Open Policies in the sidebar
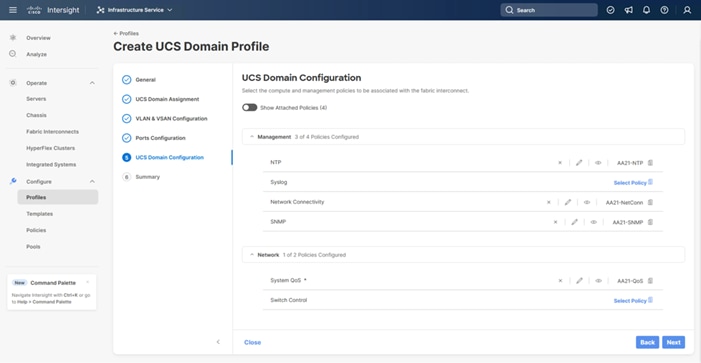Screen dimensions: 701x363 point(36,230)
